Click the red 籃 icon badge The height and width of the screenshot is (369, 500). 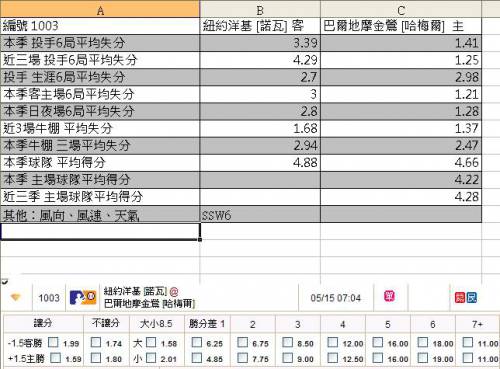(x=460, y=297)
